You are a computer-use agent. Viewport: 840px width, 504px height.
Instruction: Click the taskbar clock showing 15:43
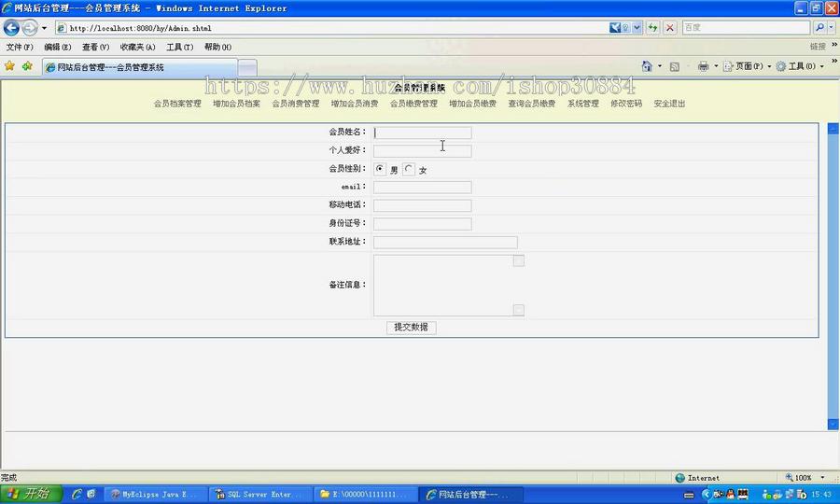click(x=821, y=495)
